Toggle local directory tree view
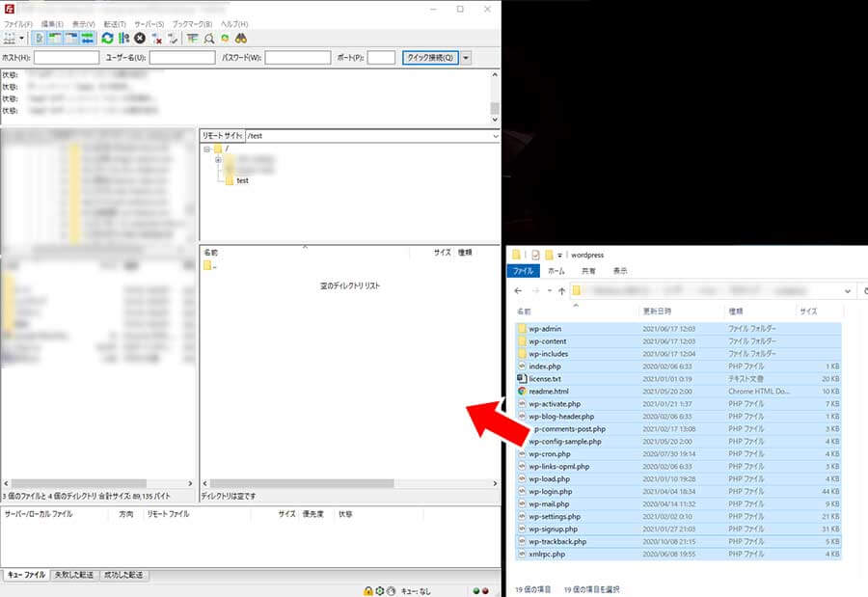 click(x=56, y=39)
